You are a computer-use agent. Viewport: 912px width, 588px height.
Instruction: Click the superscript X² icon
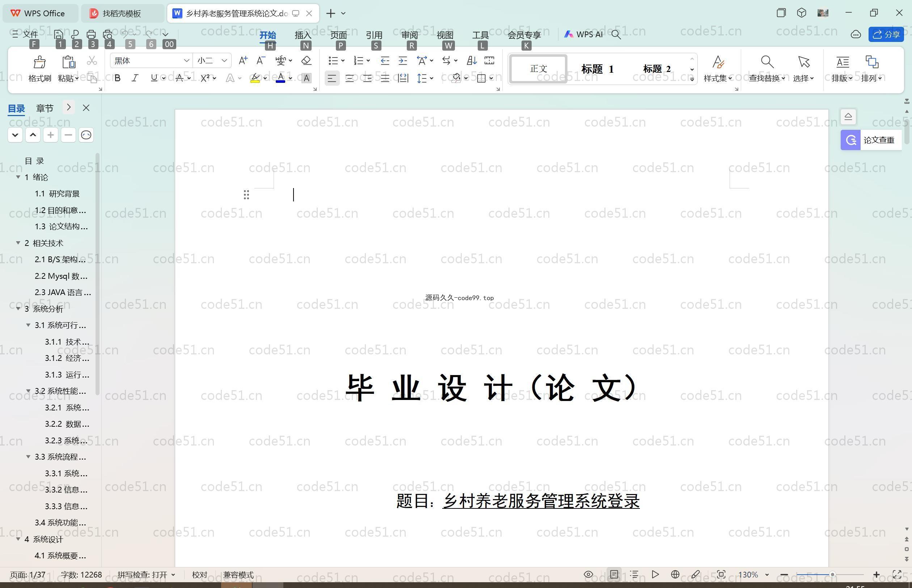click(x=205, y=78)
